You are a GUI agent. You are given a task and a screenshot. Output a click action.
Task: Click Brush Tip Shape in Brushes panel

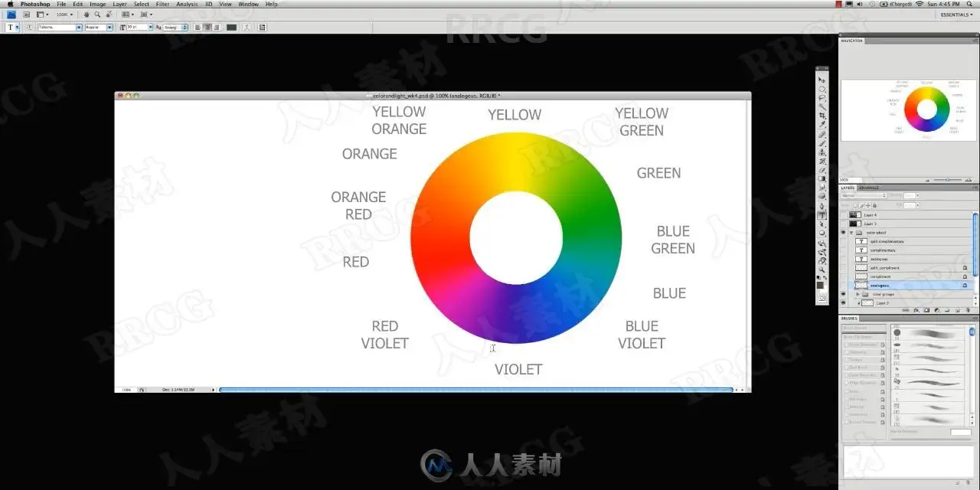click(x=864, y=337)
